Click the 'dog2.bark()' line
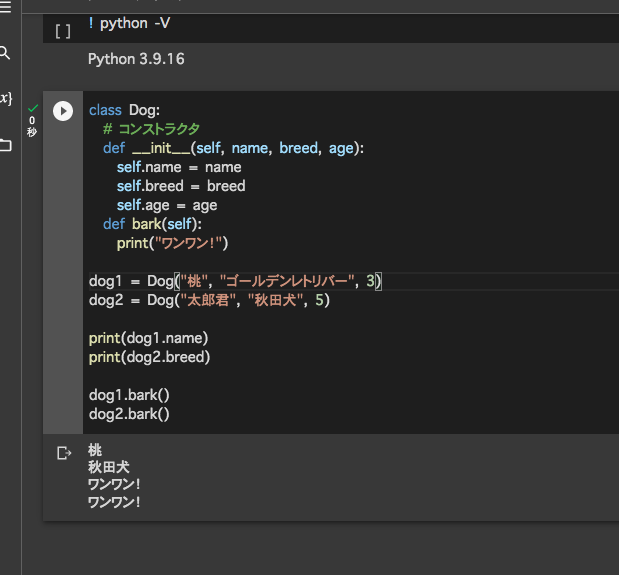 (129, 414)
